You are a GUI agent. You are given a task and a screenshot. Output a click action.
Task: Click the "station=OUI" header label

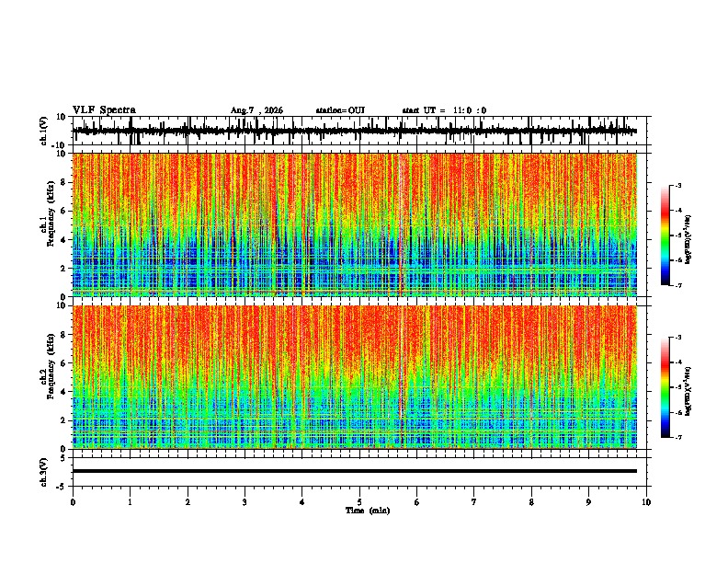coord(340,110)
